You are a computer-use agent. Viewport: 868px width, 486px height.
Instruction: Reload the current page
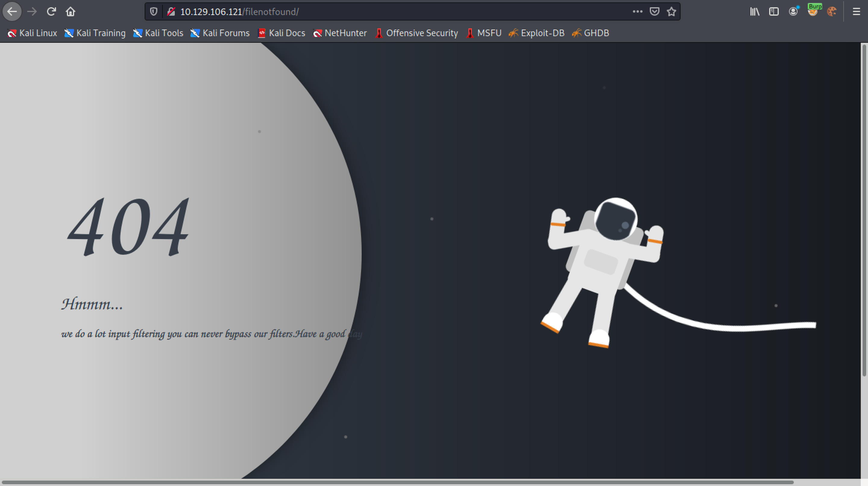[51, 12]
